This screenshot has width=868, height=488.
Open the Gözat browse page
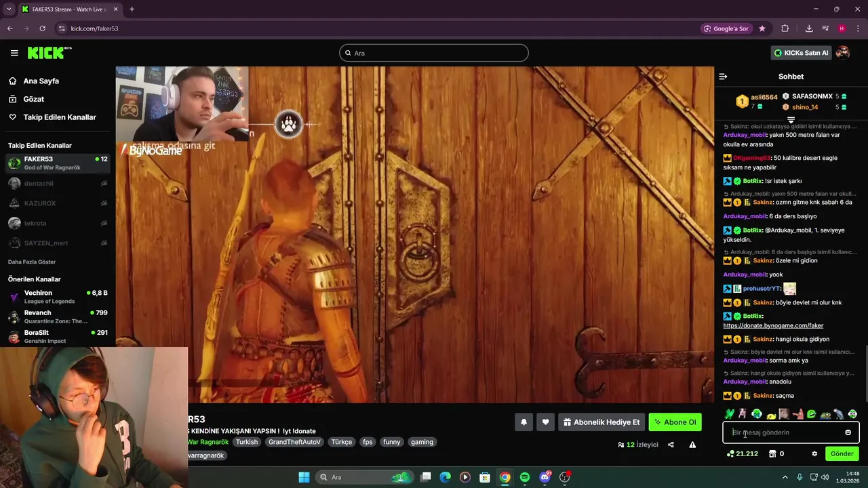coord(33,99)
